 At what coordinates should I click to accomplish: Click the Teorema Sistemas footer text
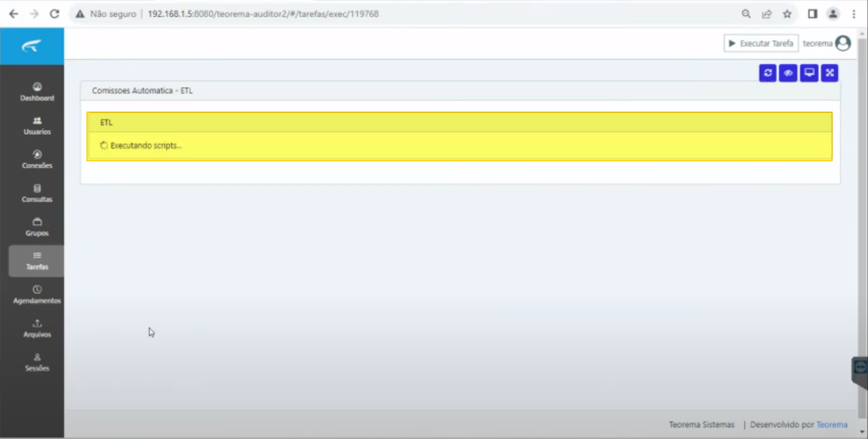tap(702, 425)
